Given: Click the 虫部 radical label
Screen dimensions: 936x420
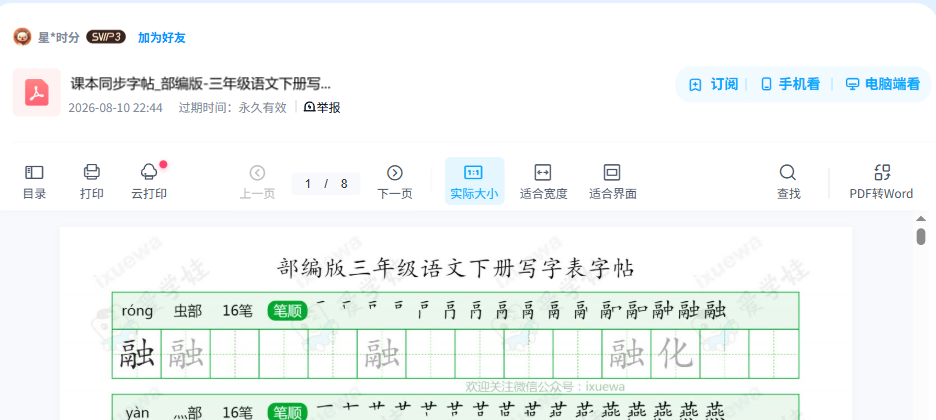Looking at the screenshot, I should coord(188,311).
